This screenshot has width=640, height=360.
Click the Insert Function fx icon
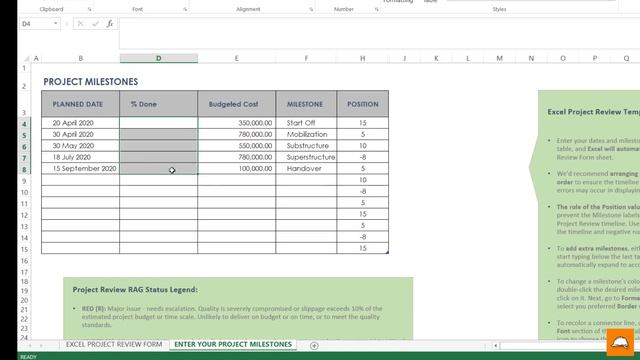pyautogui.click(x=110, y=24)
